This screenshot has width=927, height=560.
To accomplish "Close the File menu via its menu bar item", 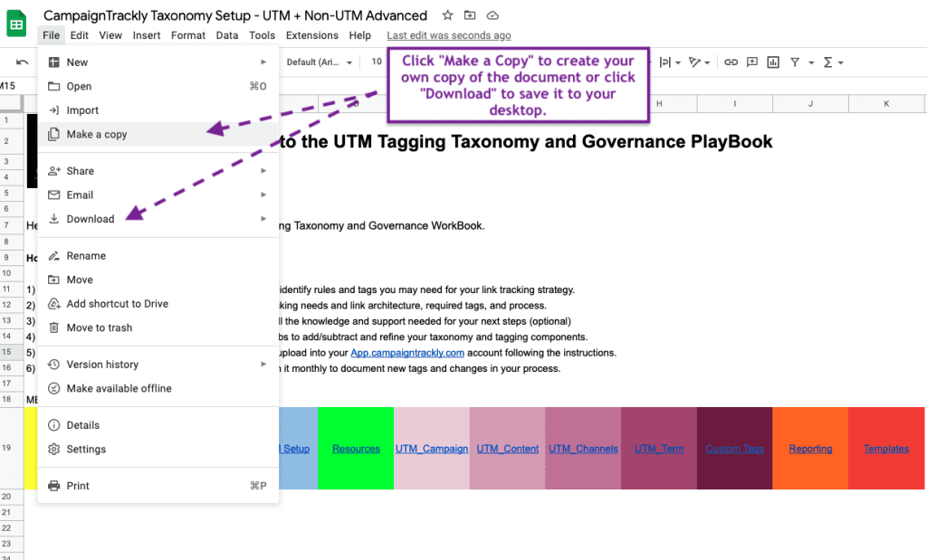I will click(x=51, y=35).
